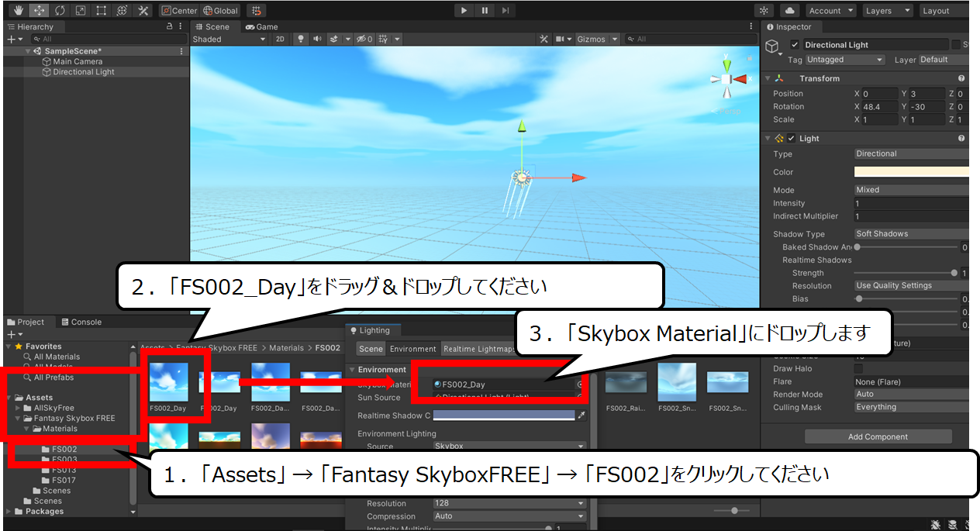Select the Packages folder in the Project panel

click(39, 512)
